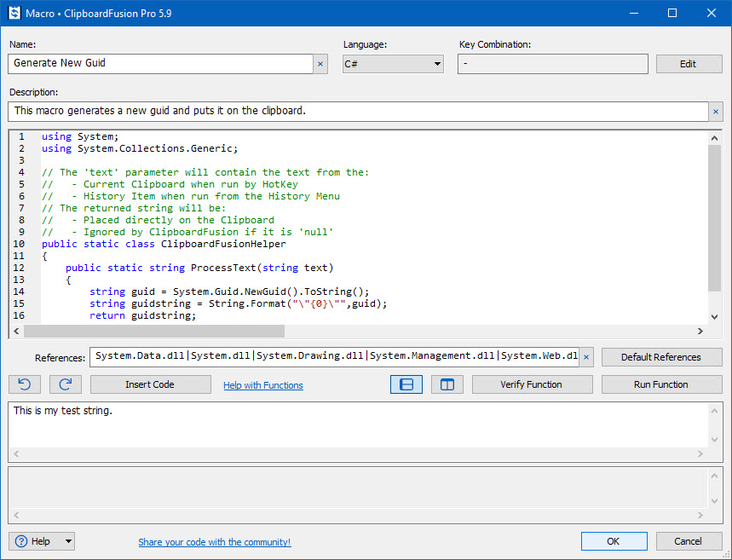Open the Language C# dropdown
The height and width of the screenshot is (560, 732).
(x=393, y=64)
